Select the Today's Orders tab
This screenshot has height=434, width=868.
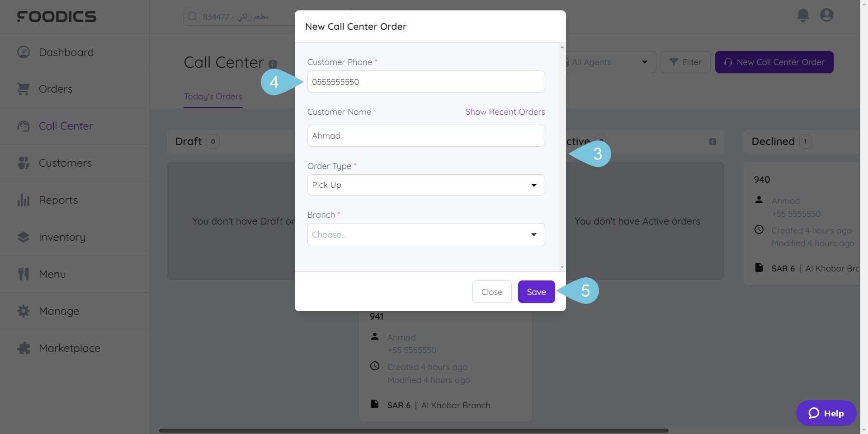tap(213, 97)
